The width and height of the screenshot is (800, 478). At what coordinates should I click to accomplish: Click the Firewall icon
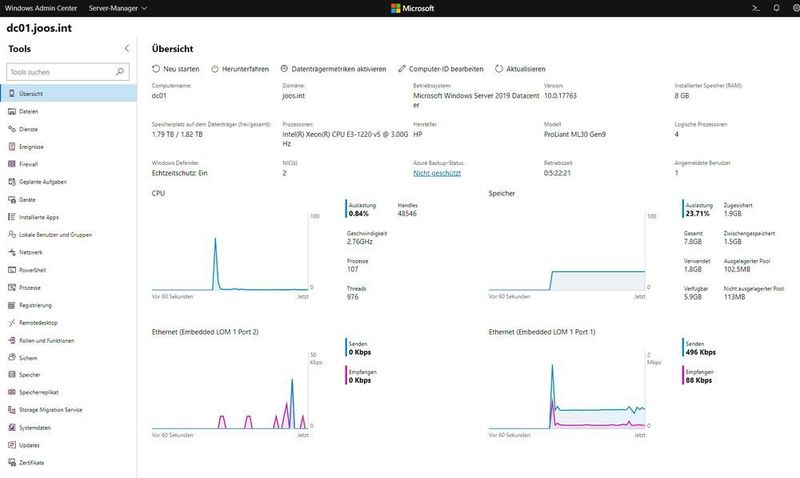point(12,164)
